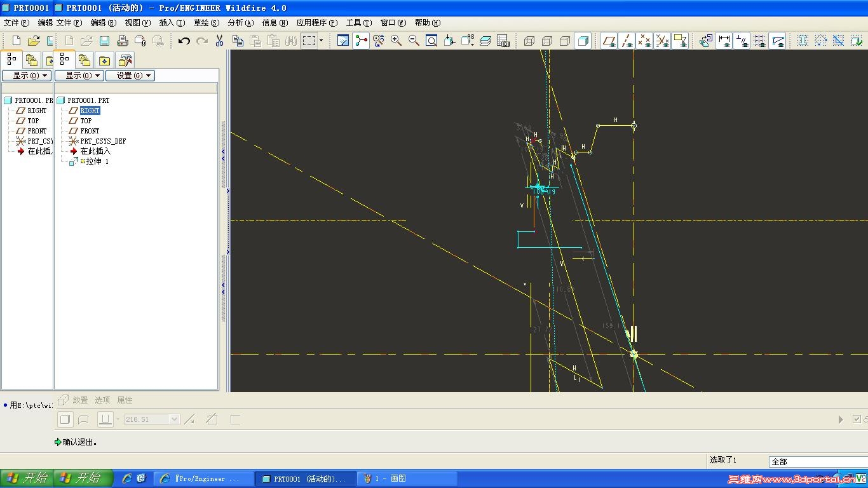
Task: Open the 设置 dropdown in model tree
Action: point(130,76)
